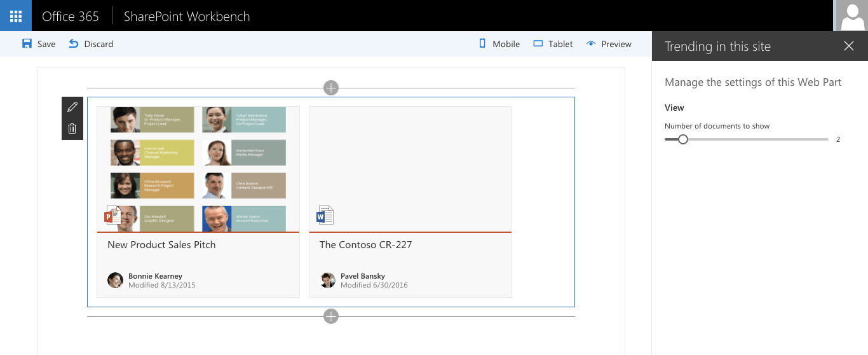Switch to Mobile preview
Screen dimensions: 868x355
coord(499,44)
